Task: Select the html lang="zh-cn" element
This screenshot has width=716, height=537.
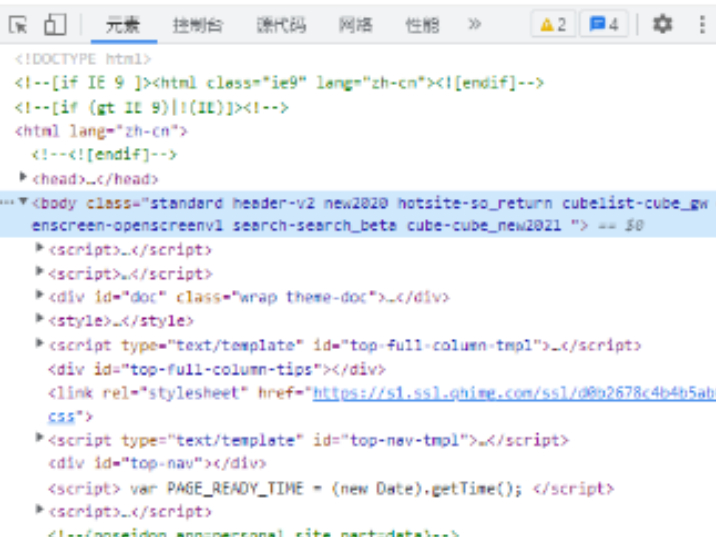Action: click(101, 132)
